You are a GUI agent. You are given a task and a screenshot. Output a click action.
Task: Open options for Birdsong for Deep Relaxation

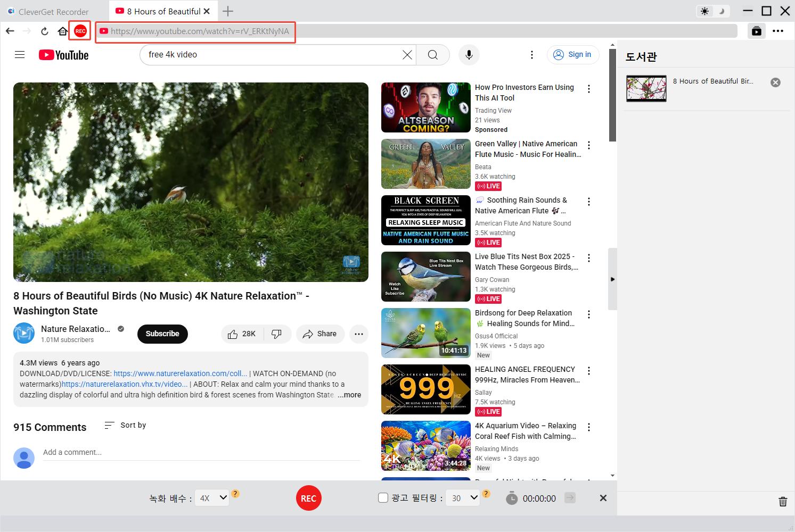589,314
